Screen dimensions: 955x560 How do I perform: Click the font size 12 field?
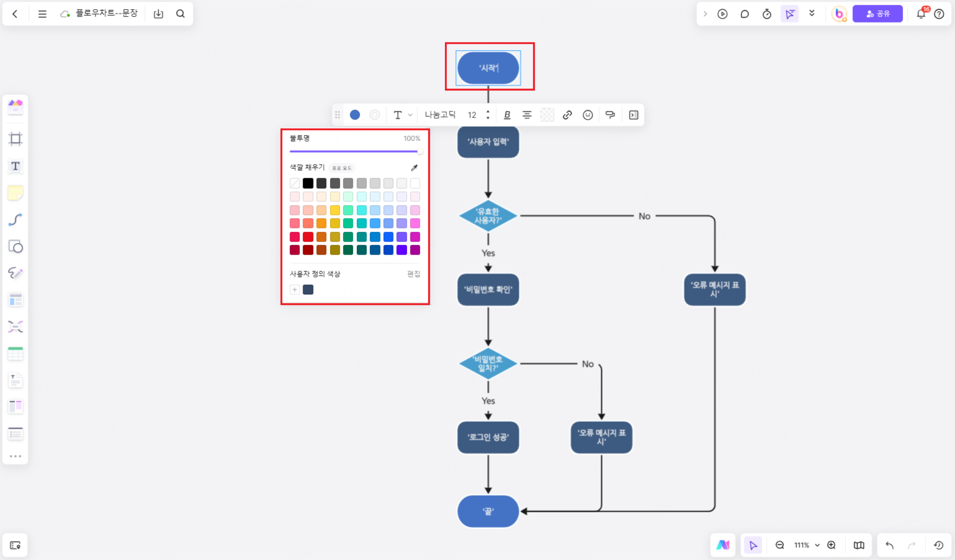coord(472,115)
